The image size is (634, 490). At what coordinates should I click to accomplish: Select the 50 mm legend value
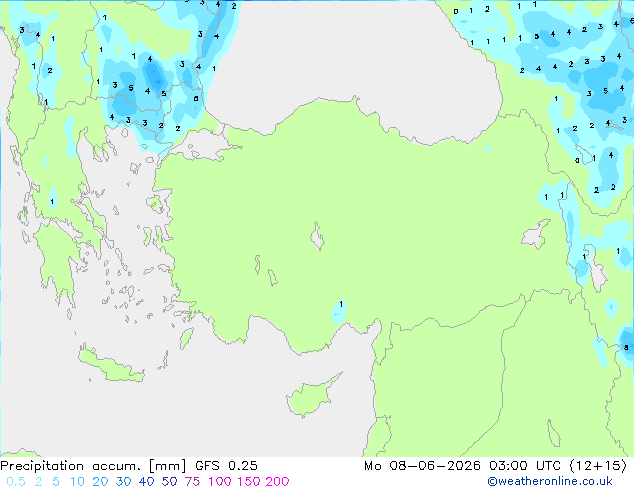pos(169,482)
